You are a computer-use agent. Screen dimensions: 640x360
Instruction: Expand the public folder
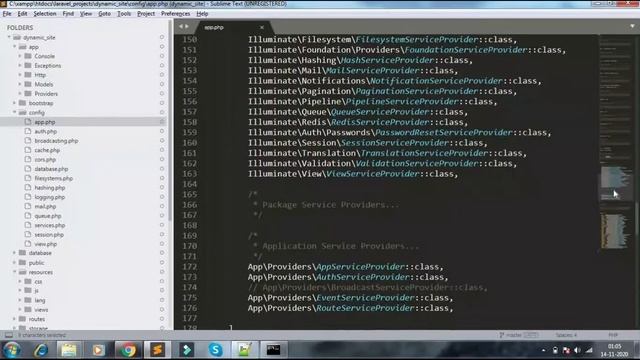(x=15, y=262)
